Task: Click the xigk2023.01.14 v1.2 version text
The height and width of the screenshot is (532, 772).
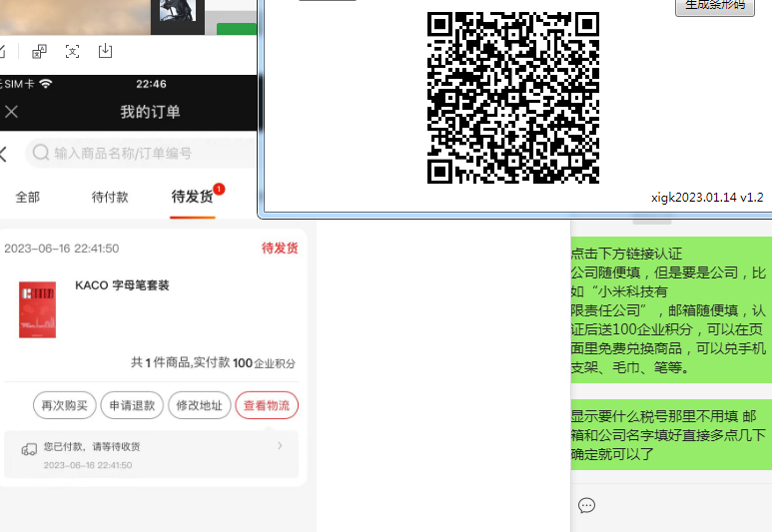Action: click(x=707, y=198)
